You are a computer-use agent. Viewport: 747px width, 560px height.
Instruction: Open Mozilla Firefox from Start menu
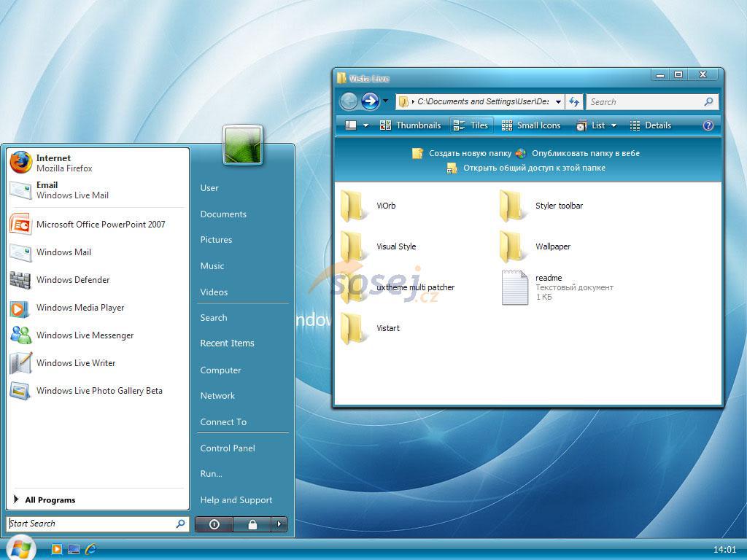point(98,163)
